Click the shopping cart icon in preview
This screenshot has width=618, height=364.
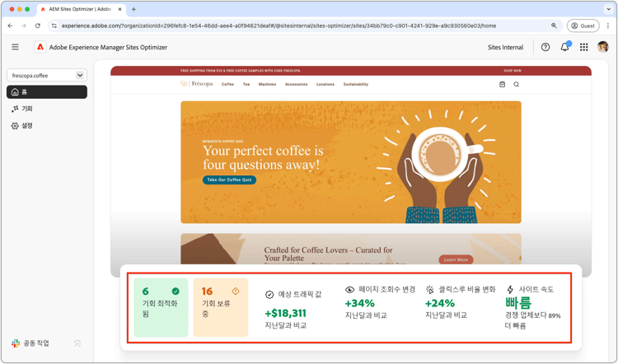(x=502, y=84)
